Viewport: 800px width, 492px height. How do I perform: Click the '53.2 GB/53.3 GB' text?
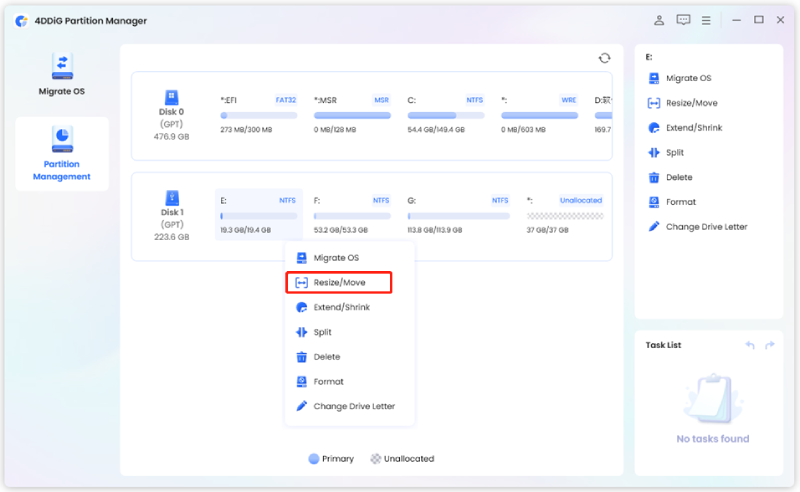coord(341,230)
